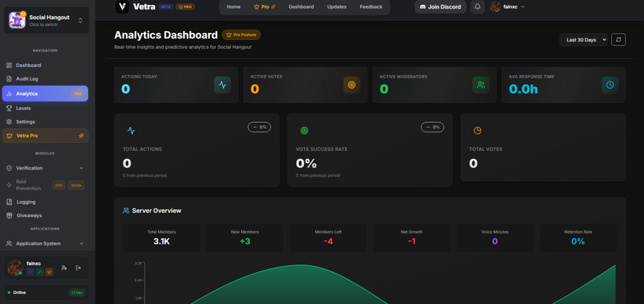Click the notification bell icon

coord(477,6)
